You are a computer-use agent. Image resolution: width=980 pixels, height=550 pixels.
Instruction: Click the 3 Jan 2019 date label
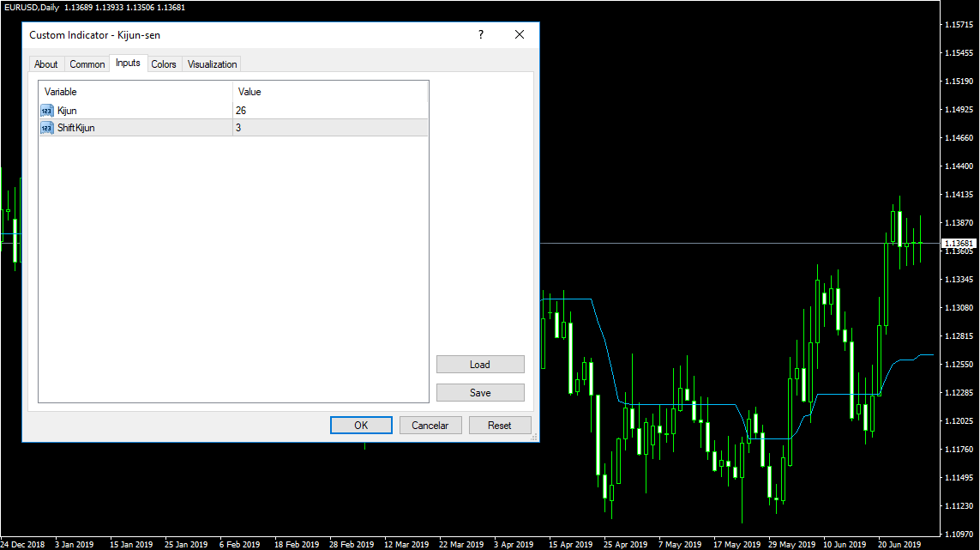(x=74, y=544)
